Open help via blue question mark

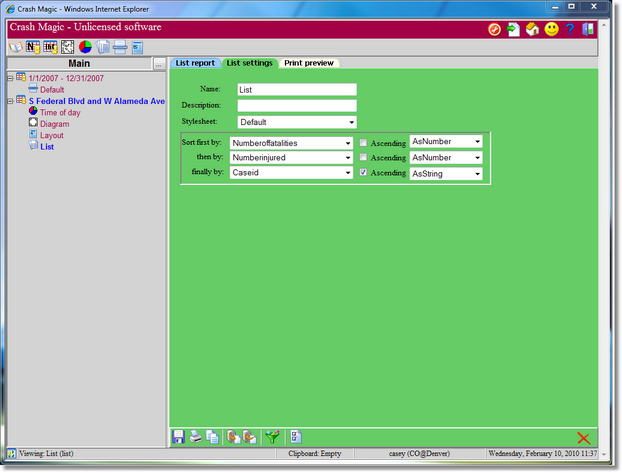(x=568, y=29)
